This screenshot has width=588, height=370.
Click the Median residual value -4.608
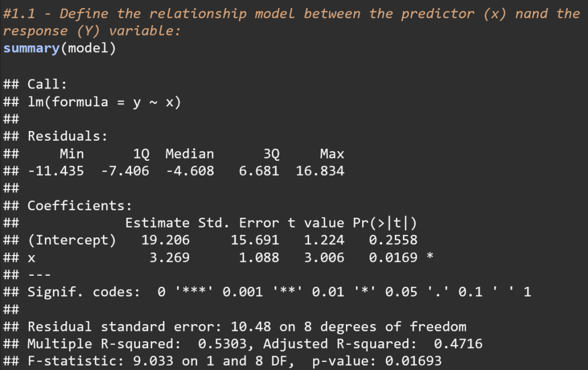click(189, 171)
